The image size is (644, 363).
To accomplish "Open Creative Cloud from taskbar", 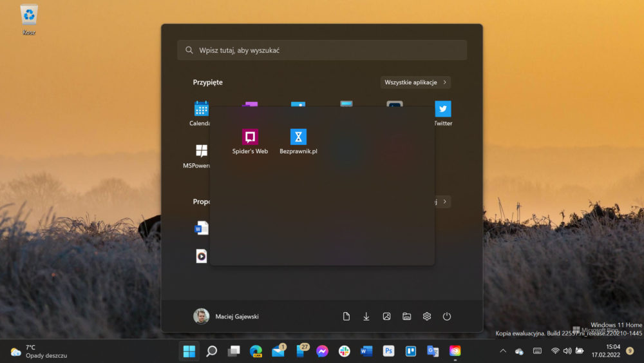I will point(455,351).
